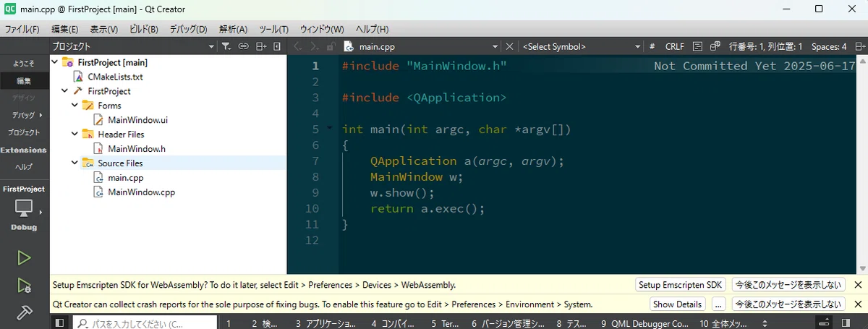Select MainWindow.ui in the tree
Viewport: 868px width, 329px height.
point(137,120)
